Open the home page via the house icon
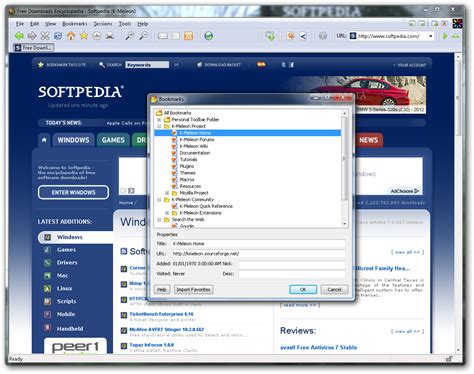474x374 pixels. tap(71, 36)
